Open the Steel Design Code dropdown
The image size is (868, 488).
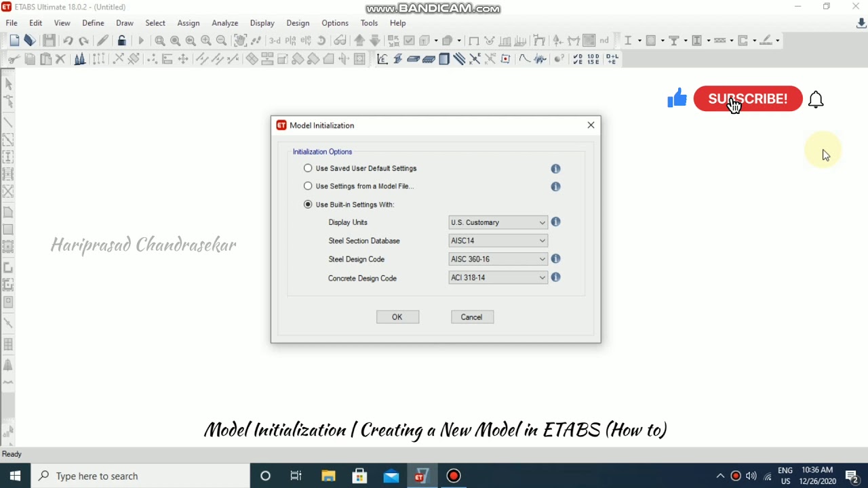(x=498, y=259)
